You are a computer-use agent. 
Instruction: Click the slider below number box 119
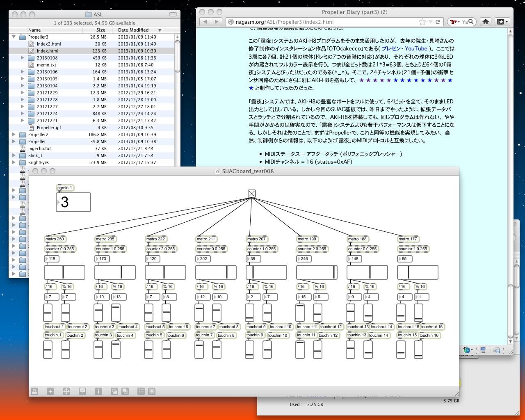(x=64, y=272)
